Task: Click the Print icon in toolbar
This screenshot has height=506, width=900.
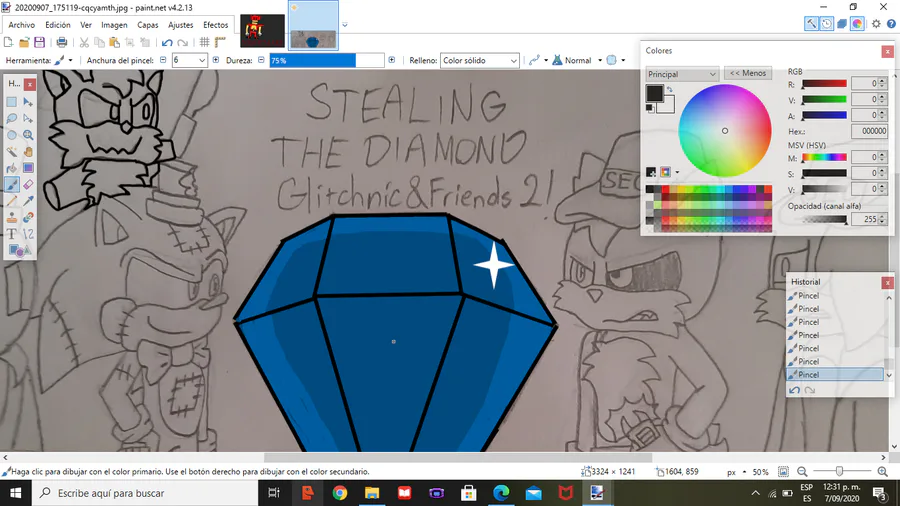Action: coord(61,42)
